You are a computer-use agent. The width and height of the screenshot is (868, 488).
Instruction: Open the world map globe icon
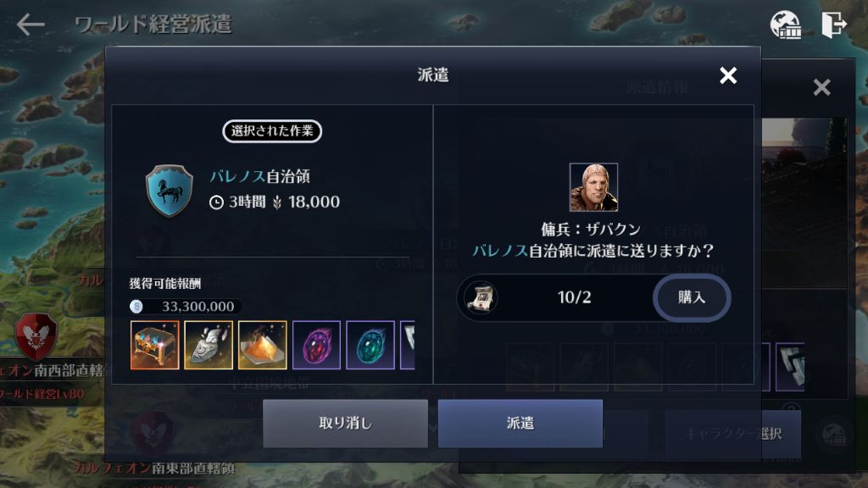786,25
